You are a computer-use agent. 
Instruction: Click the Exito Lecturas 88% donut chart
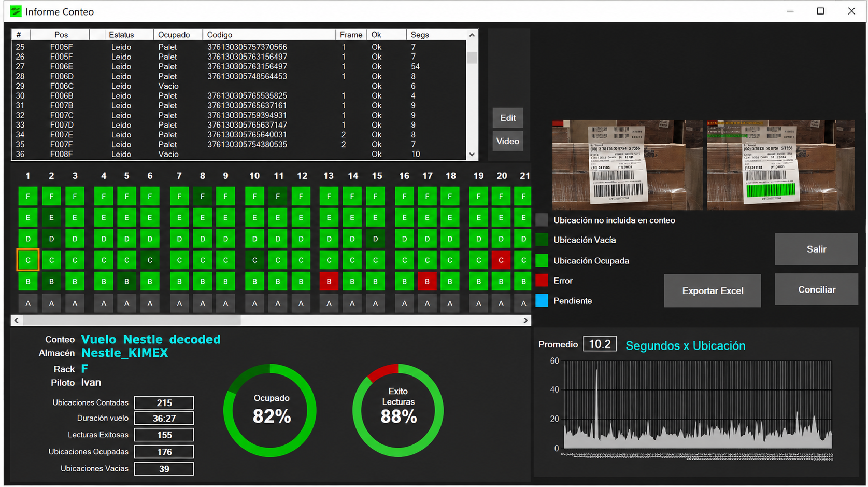tap(398, 410)
